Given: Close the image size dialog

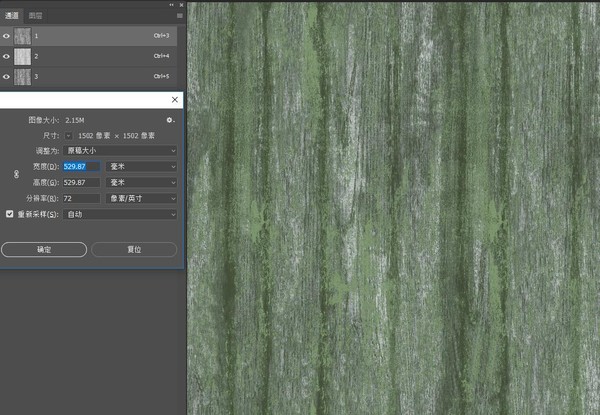Looking at the screenshot, I should 175,99.
